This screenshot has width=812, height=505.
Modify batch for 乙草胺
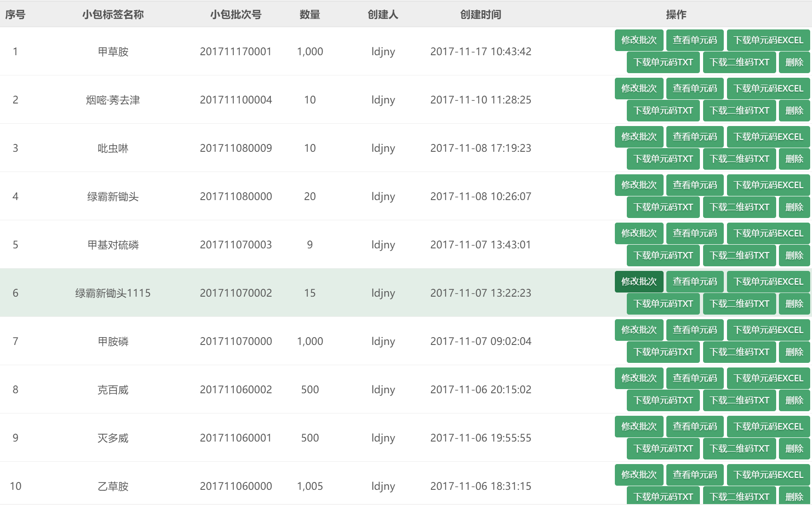point(639,475)
